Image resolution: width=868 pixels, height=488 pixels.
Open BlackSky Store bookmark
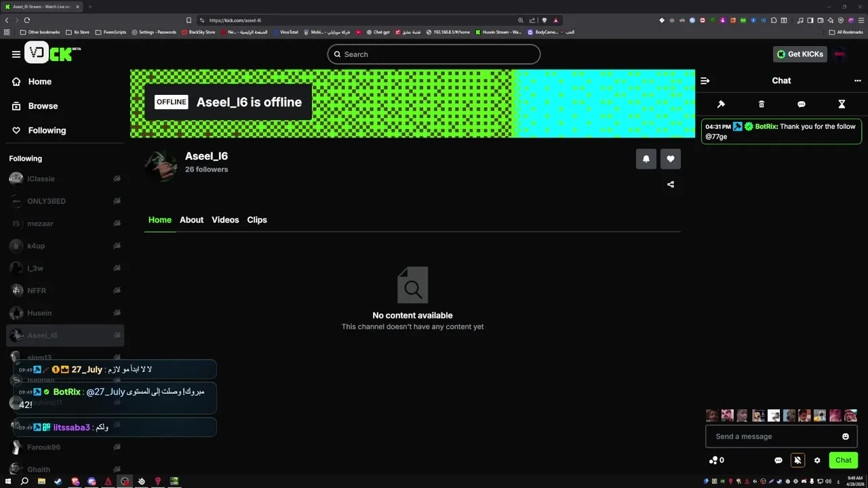tap(198, 32)
